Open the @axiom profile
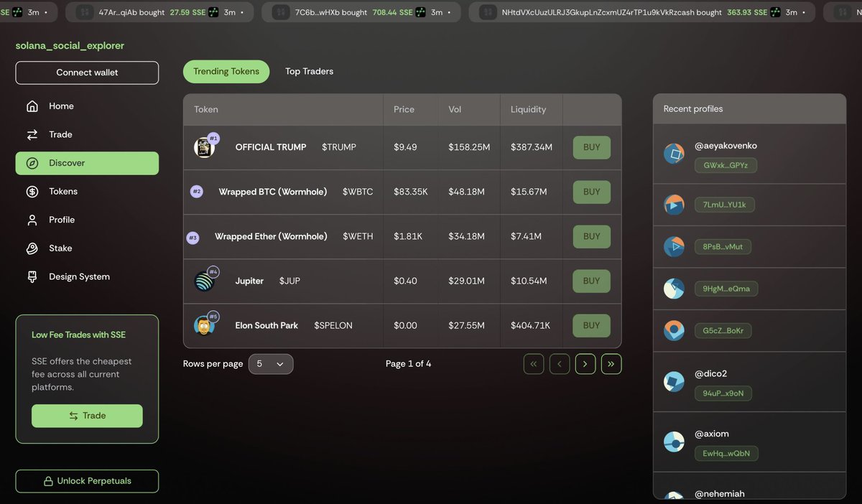The height and width of the screenshot is (504, 862). 712,434
